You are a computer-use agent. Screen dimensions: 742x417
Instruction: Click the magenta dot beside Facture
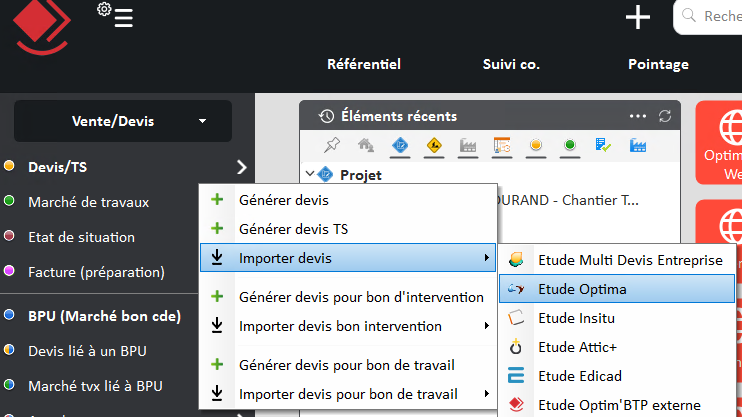9,271
